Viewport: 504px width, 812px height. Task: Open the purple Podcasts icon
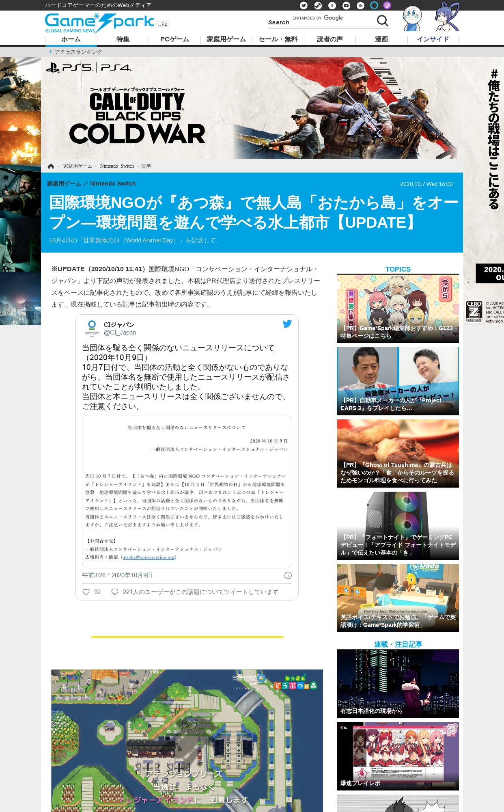tap(387, 5)
